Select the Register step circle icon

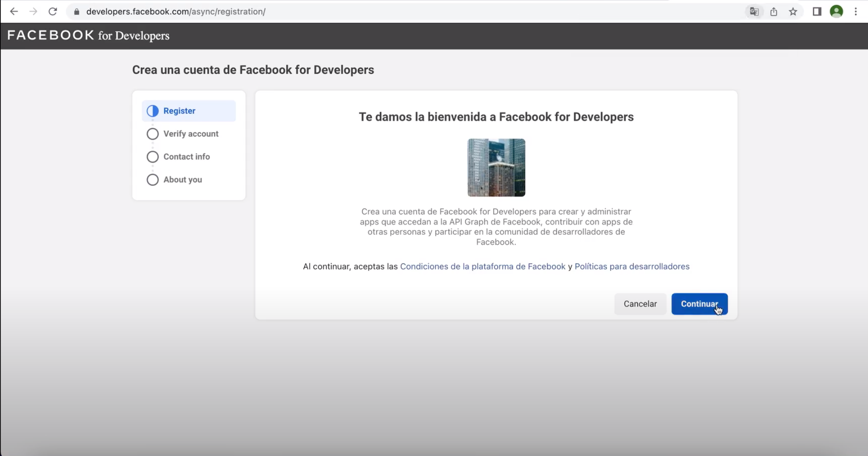153,111
